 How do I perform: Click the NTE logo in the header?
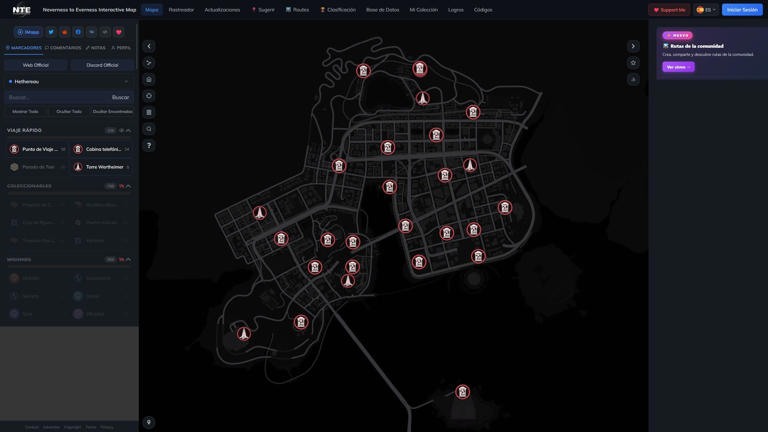pos(21,10)
